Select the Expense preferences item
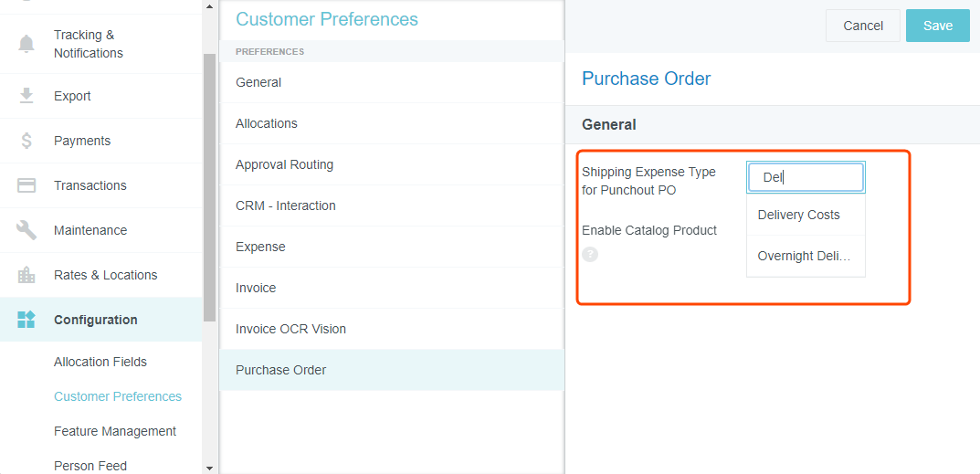The image size is (980, 474). [260, 247]
